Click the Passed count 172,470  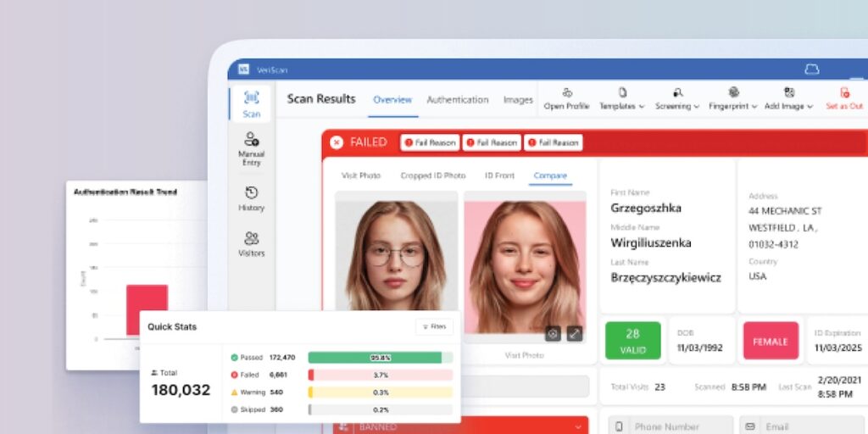282,358
